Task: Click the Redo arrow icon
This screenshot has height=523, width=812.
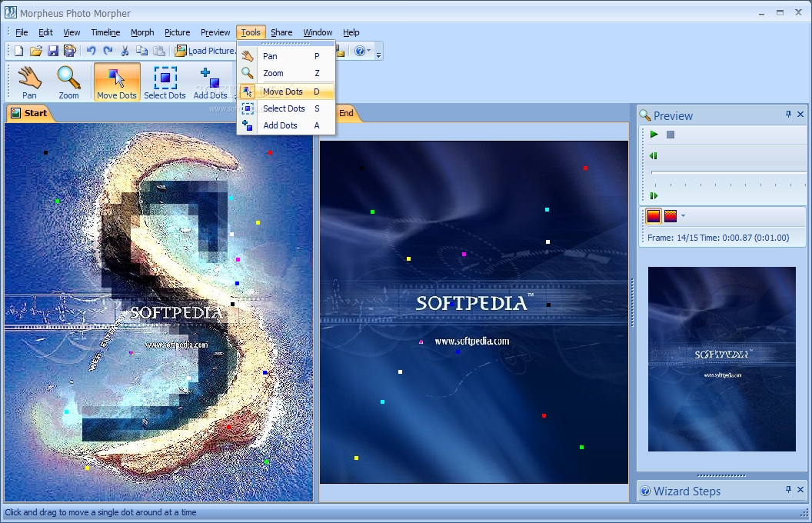Action: click(108, 51)
